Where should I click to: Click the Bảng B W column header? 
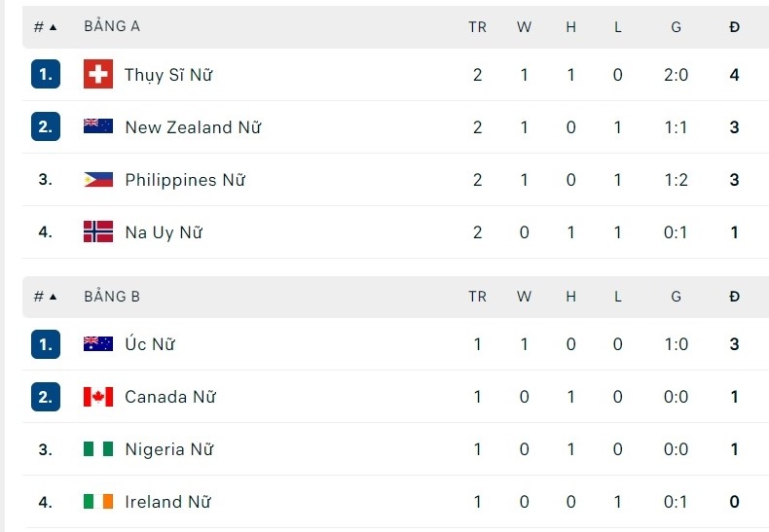[524, 297]
